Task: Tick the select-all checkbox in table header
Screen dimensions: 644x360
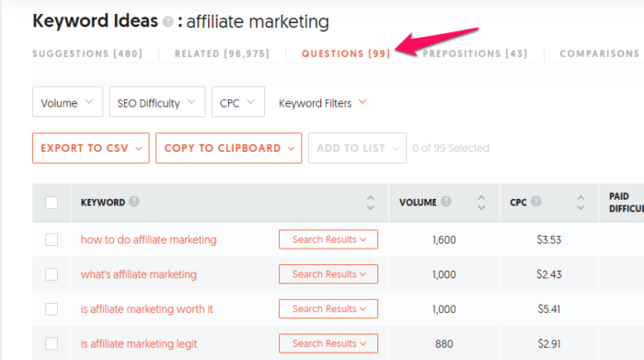Action: (52, 203)
